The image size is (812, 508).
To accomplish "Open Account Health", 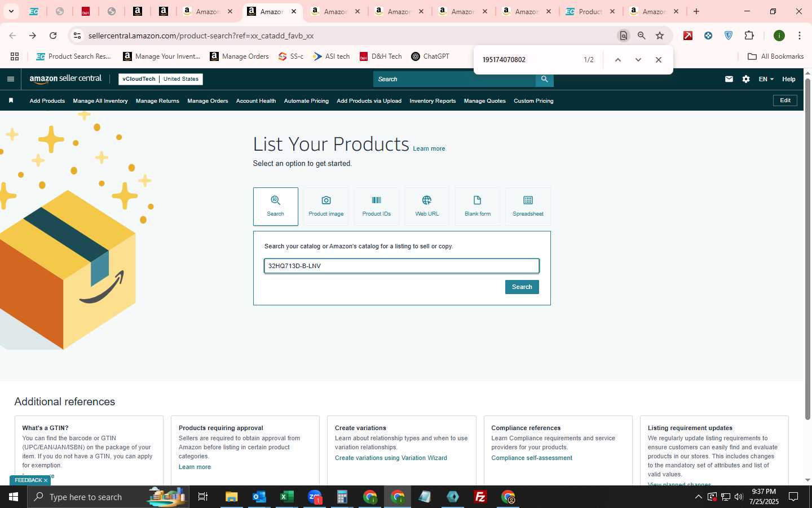I will coord(256,101).
